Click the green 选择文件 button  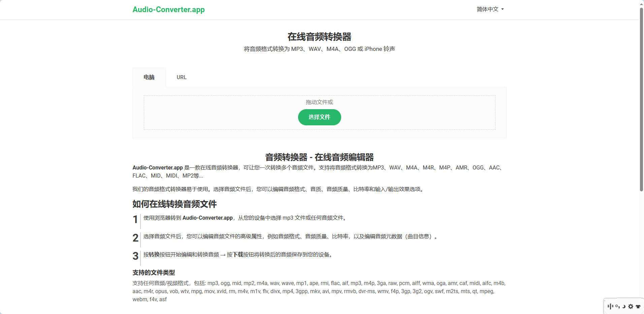pos(319,117)
